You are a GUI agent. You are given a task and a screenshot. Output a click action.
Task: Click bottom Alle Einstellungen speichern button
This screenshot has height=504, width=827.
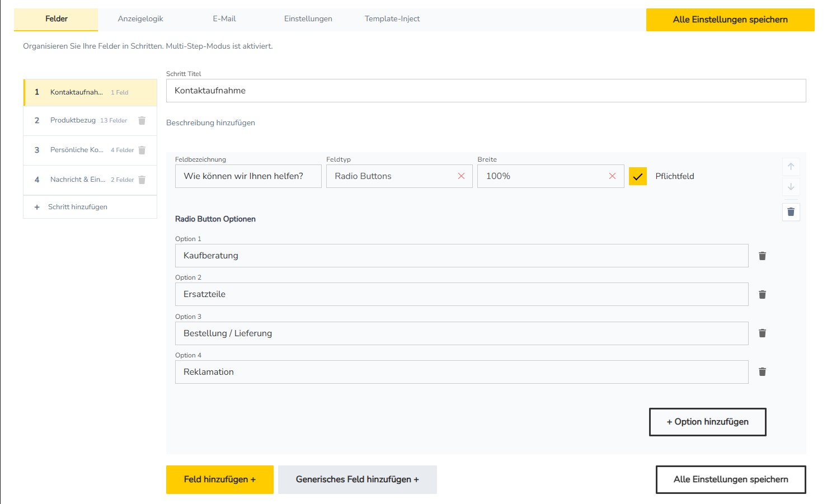[731, 479]
